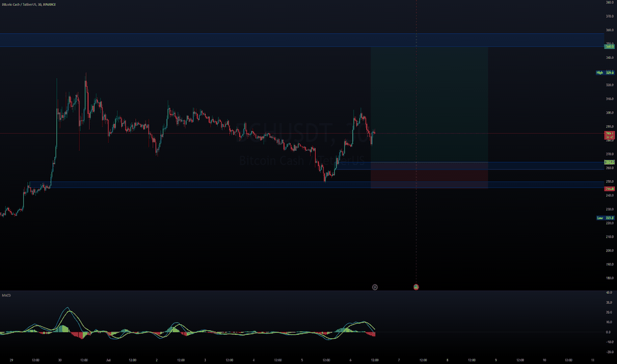
Task: Select the red stop-loss zone of long position
Action: pos(429,175)
